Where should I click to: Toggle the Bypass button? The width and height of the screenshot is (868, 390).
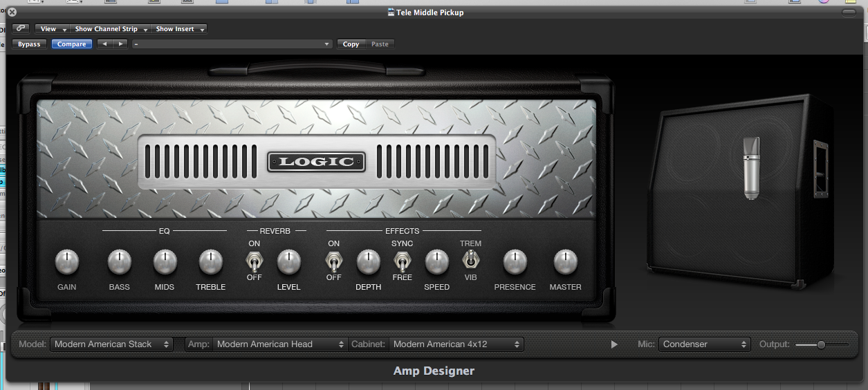(29, 44)
